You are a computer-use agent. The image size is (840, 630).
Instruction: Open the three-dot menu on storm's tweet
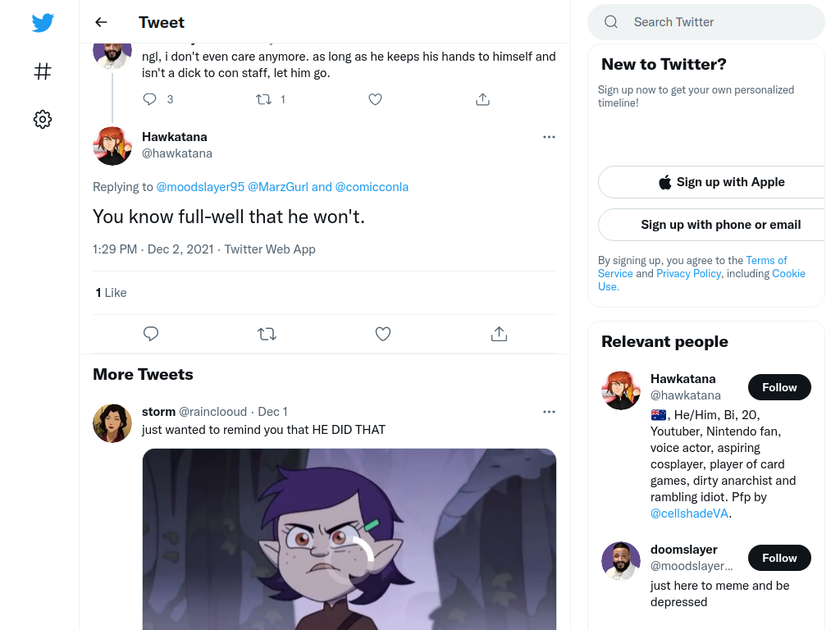pyautogui.click(x=549, y=412)
